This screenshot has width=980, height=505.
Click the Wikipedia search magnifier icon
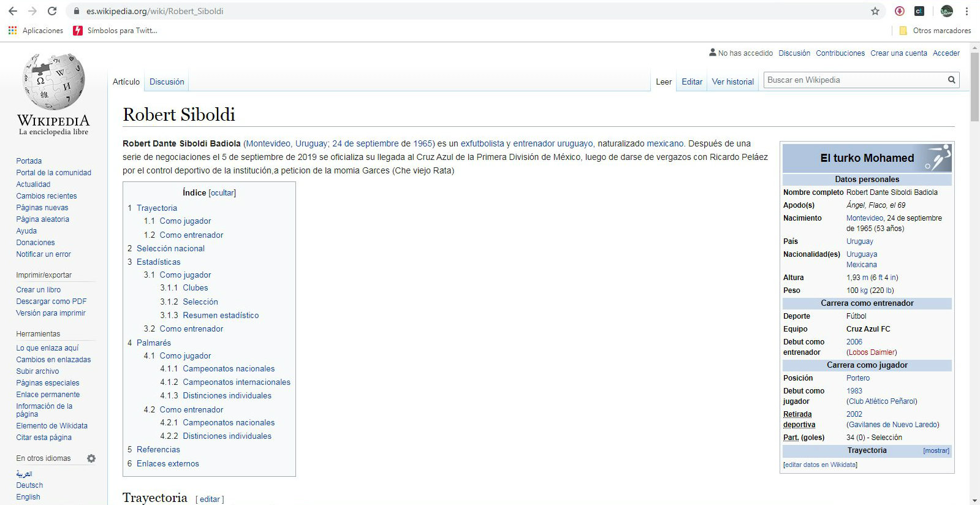pyautogui.click(x=951, y=80)
